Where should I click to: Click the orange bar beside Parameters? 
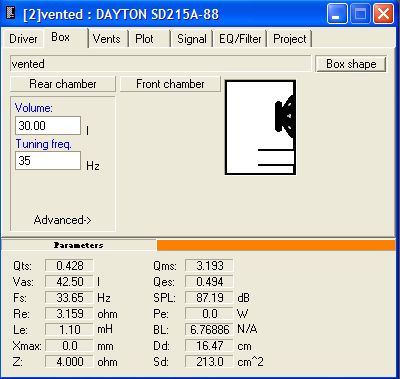276,245
